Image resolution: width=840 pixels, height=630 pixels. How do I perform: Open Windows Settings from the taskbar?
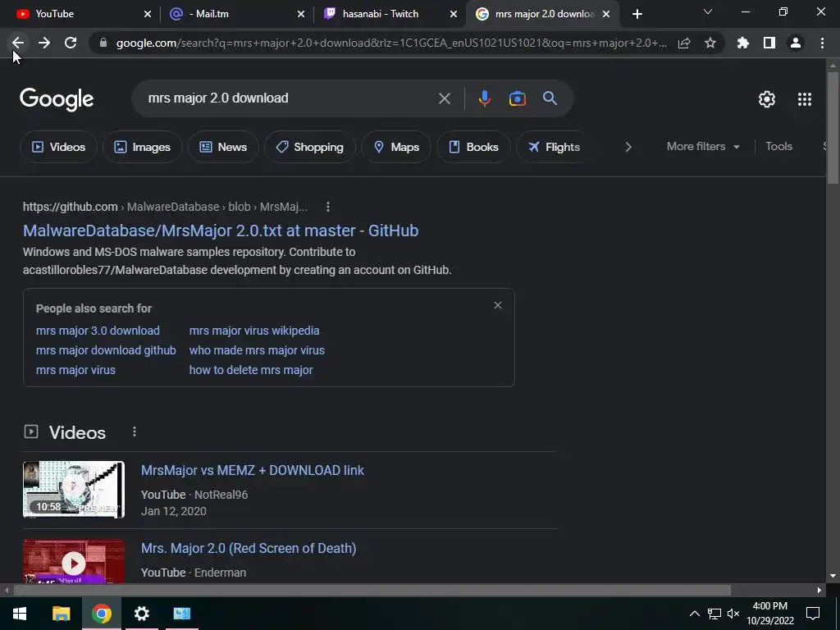[141, 614]
